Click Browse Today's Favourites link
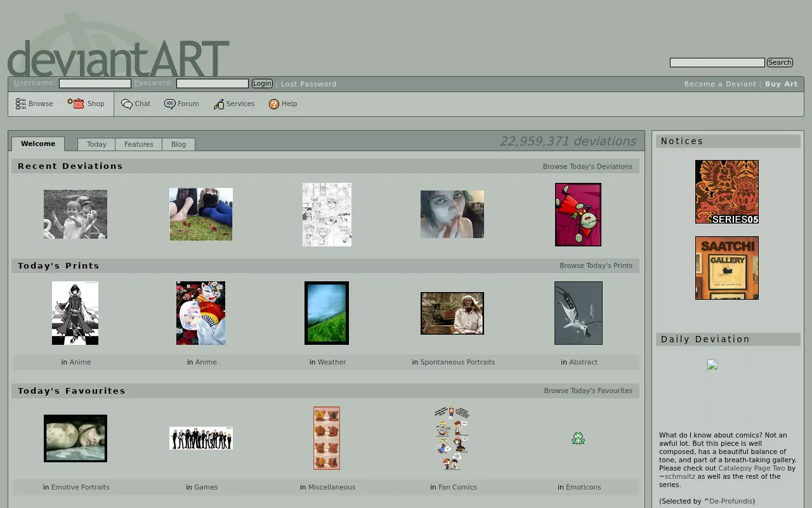 pyautogui.click(x=588, y=391)
